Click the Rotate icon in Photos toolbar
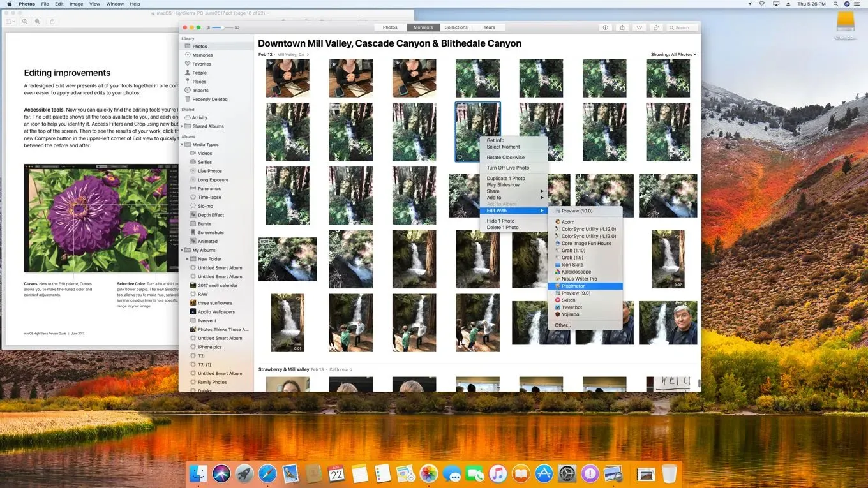Image resolution: width=868 pixels, height=488 pixels. [x=655, y=27]
